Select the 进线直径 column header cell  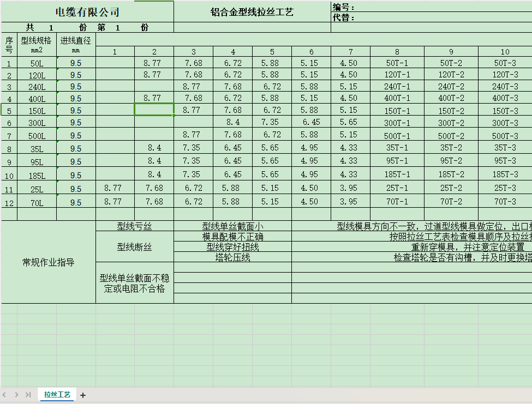(x=76, y=44)
